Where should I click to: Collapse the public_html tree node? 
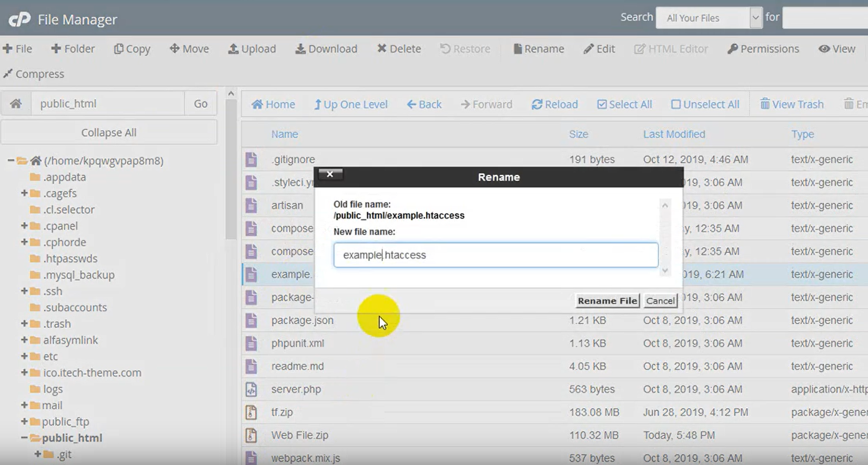24,438
